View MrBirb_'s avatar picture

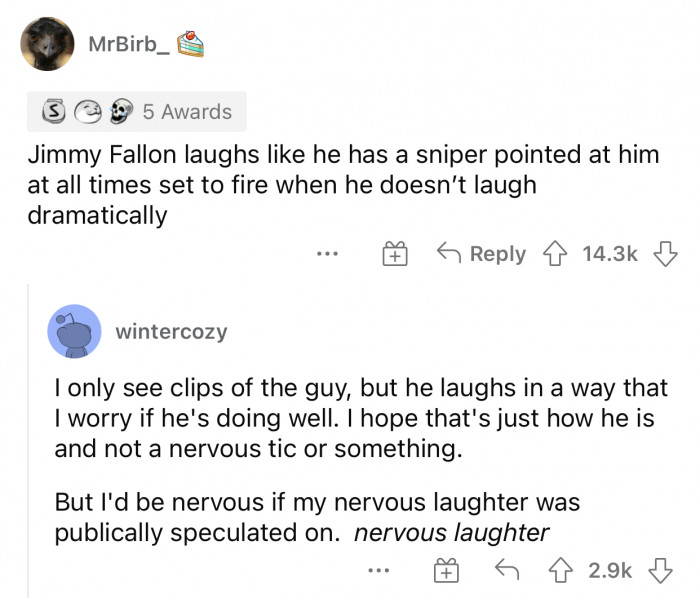(46, 45)
